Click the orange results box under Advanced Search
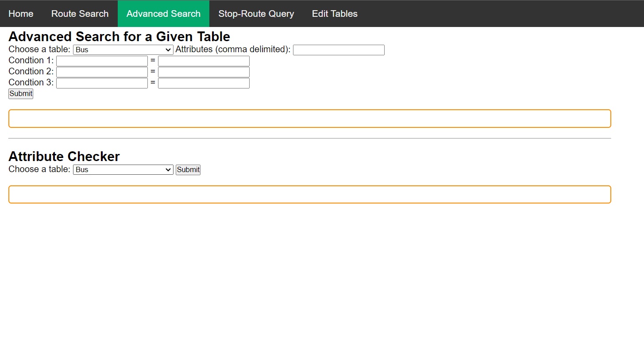The image size is (644, 361). pos(309,118)
